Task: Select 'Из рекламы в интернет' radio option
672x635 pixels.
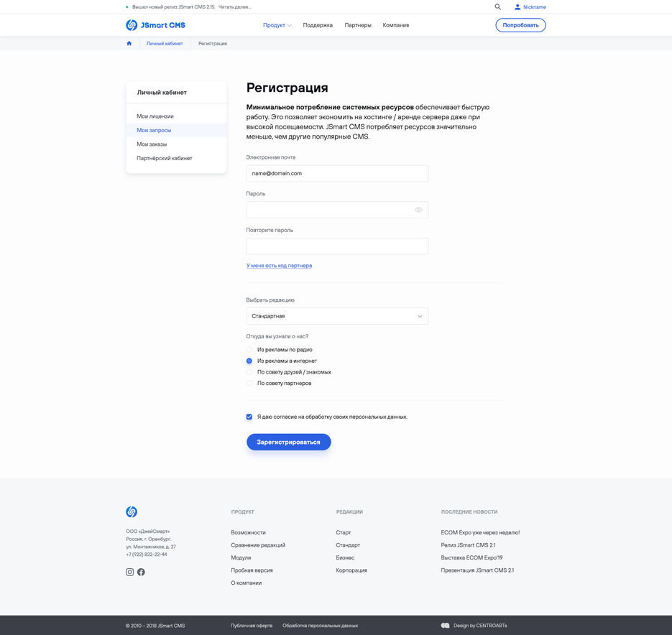Action: [249, 361]
